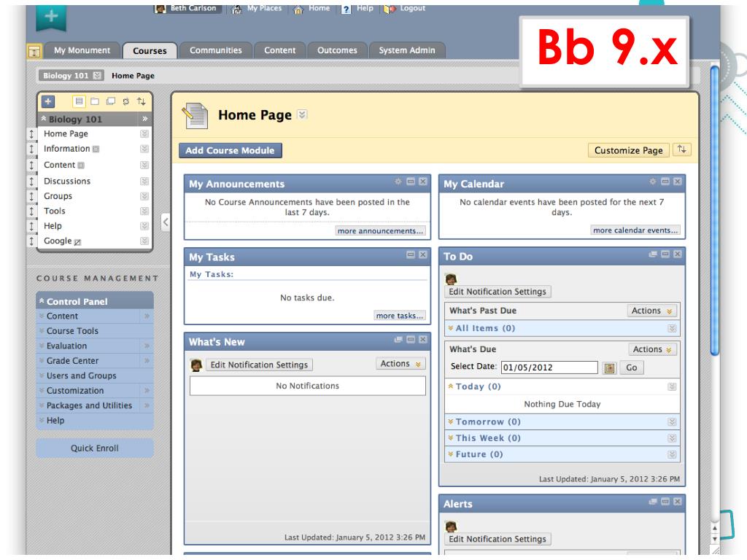Open the date picker calendar icon
747x560 pixels.
click(x=609, y=367)
